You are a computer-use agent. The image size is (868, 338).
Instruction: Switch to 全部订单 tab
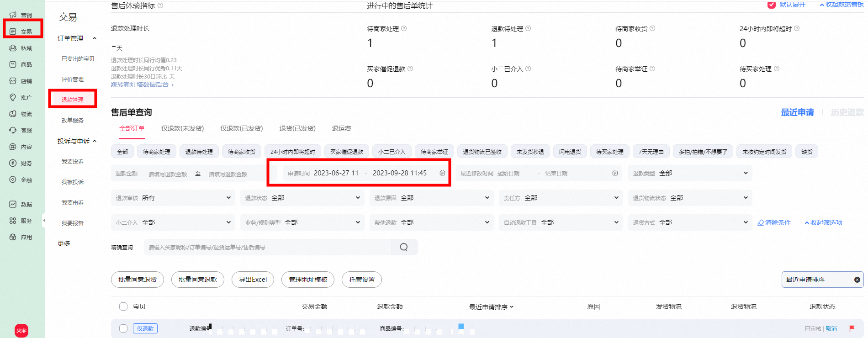pos(132,128)
